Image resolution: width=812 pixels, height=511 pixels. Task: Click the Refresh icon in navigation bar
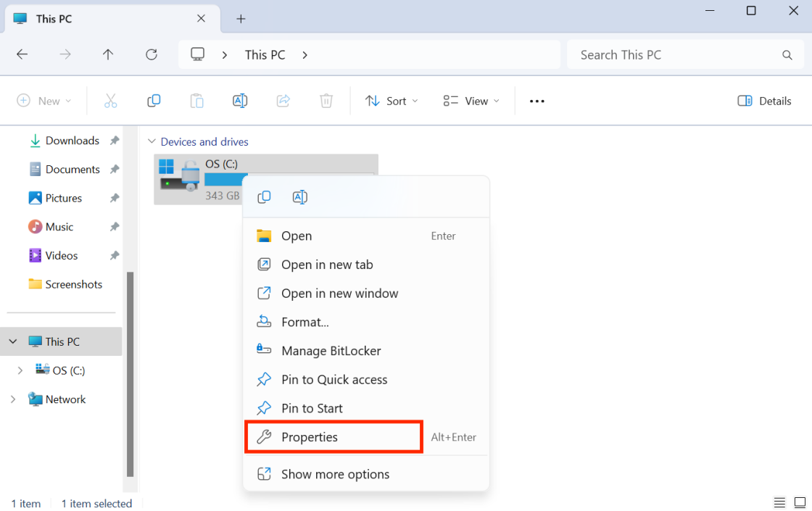click(x=152, y=54)
